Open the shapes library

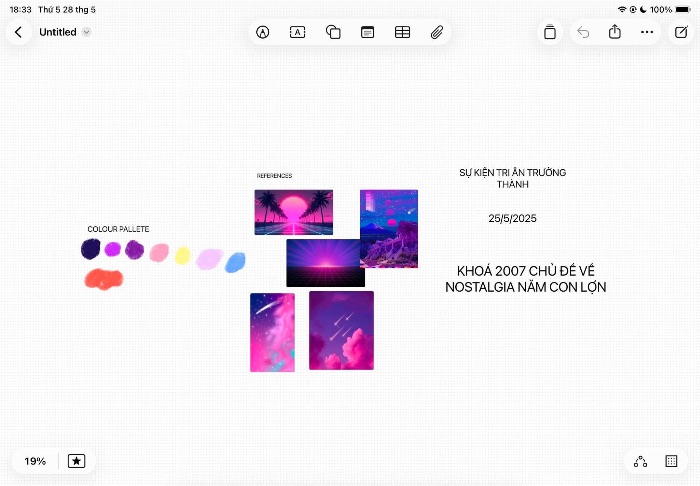tap(333, 32)
